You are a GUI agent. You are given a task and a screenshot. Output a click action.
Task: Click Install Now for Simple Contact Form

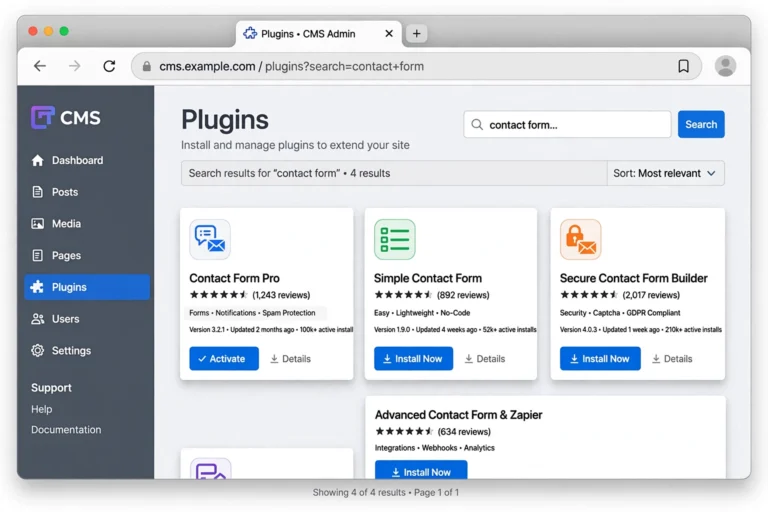point(413,359)
